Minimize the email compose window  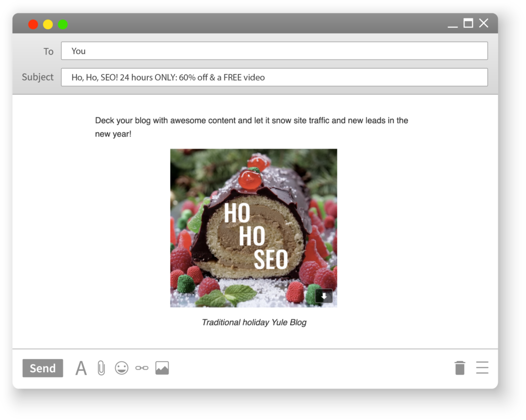[453, 24]
